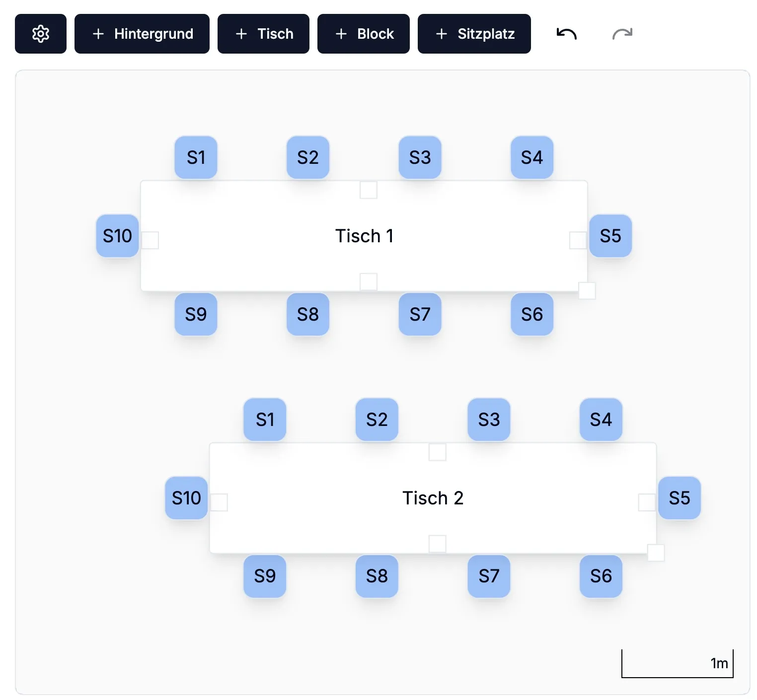
Task: Click Tisch 1 bottom-right corner resize handle
Action: click(587, 290)
